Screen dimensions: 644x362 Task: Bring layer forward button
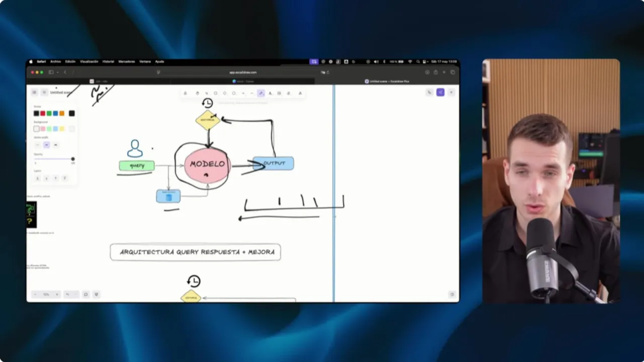pyautogui.click(x=55, y=178)
